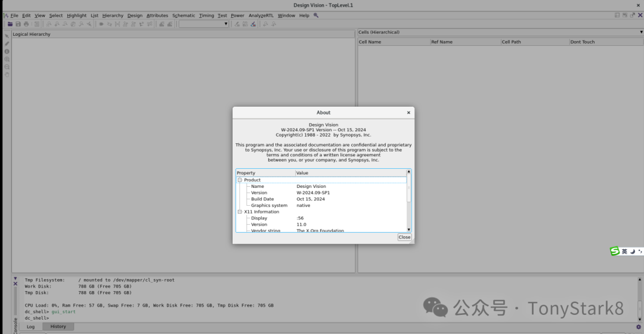Click the Ref Name column header
This screenshot has height=334, width=644.
[x=465, y=42]
